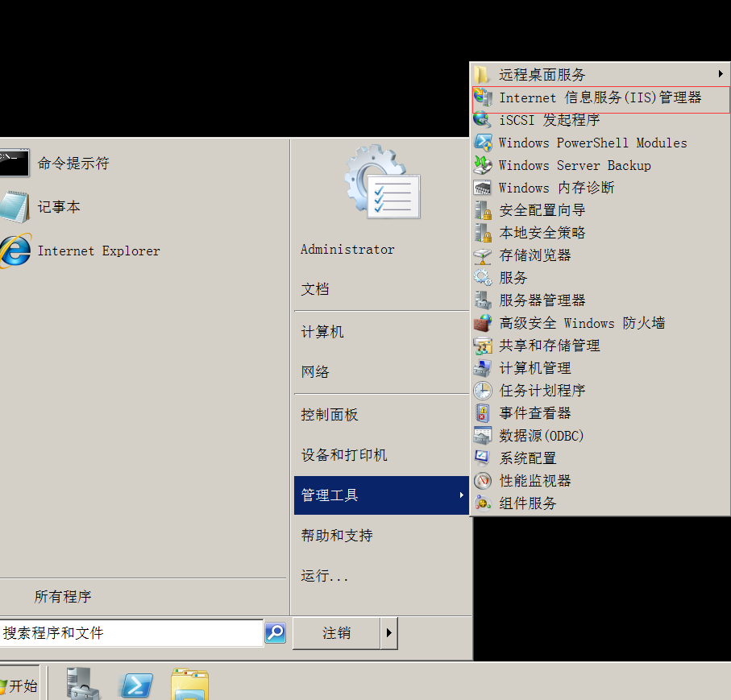
Task: Open 数据源(ODBC) icon
Action: (x=483, y=435)
